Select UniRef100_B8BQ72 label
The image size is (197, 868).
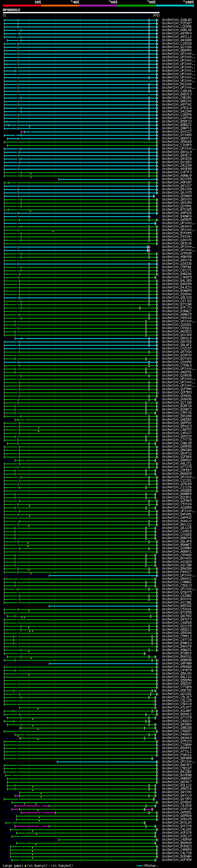tap(176, 125)
